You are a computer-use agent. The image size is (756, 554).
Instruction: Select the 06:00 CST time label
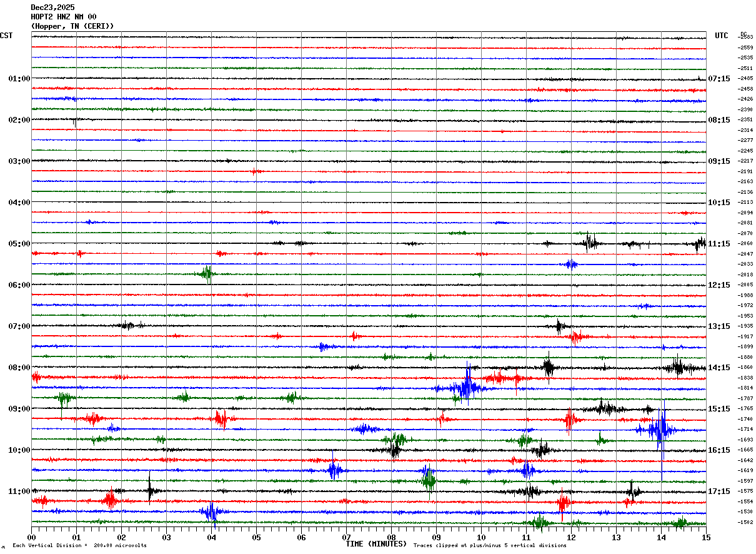(x=19, y=285)
